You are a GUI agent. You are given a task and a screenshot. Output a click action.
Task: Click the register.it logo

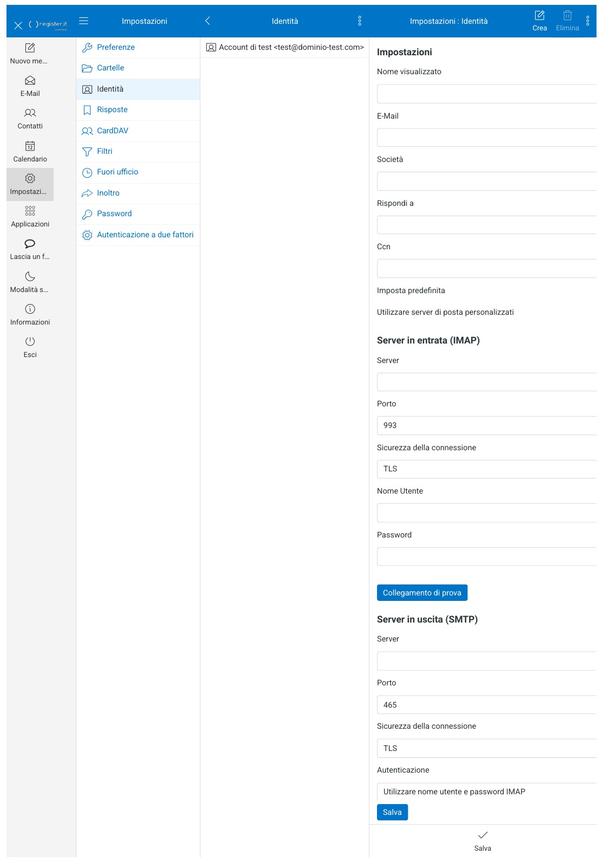click(x=48, y=24)
